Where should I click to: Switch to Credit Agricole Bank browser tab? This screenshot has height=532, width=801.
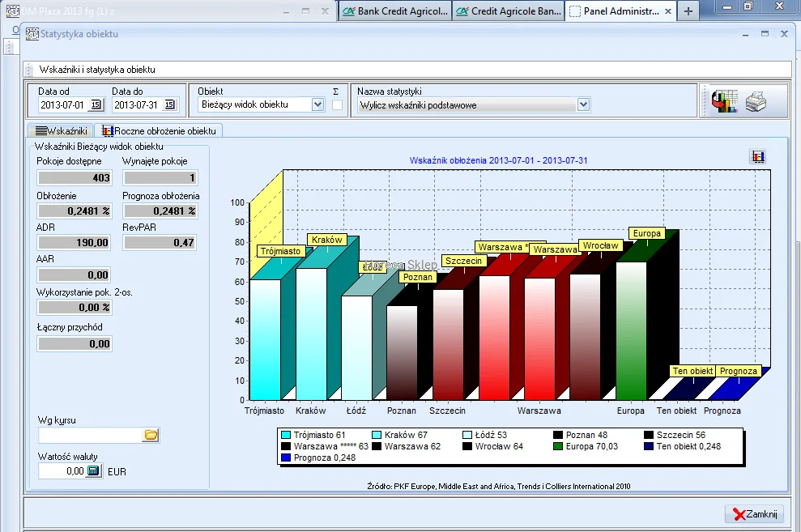[508, 11]
